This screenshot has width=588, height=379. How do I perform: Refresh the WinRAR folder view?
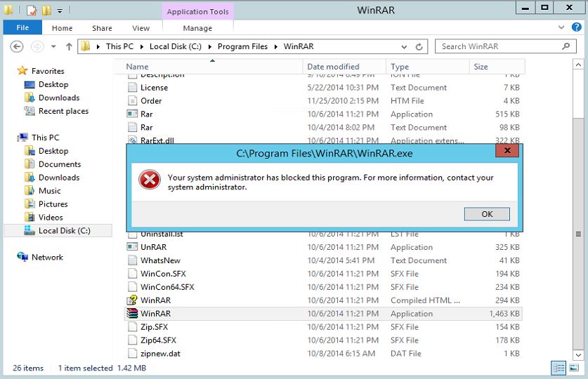(x=419, y=46)
